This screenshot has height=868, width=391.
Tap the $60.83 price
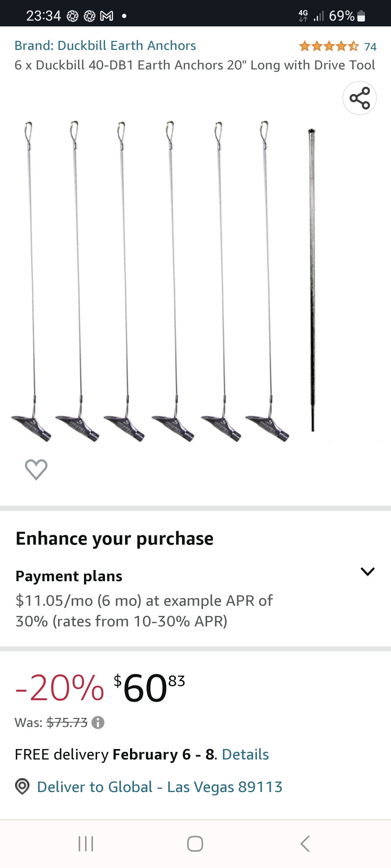pyautogui.click(x=149, y=687)
